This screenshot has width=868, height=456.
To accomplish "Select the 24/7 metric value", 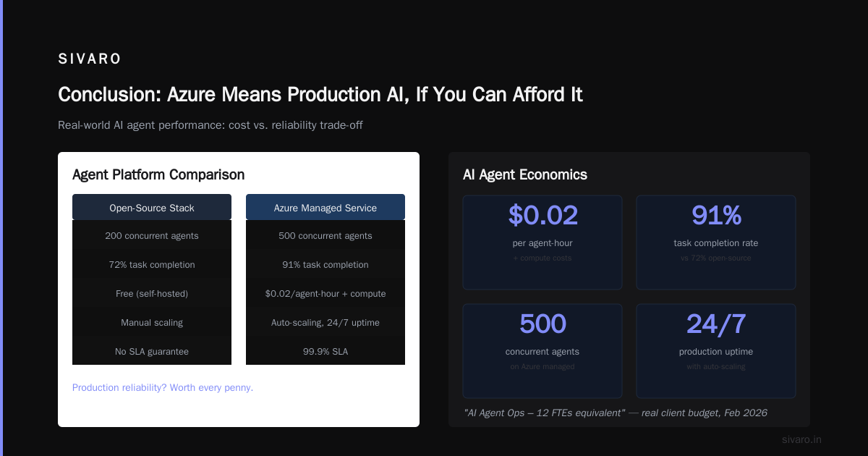I will (716, 324).
